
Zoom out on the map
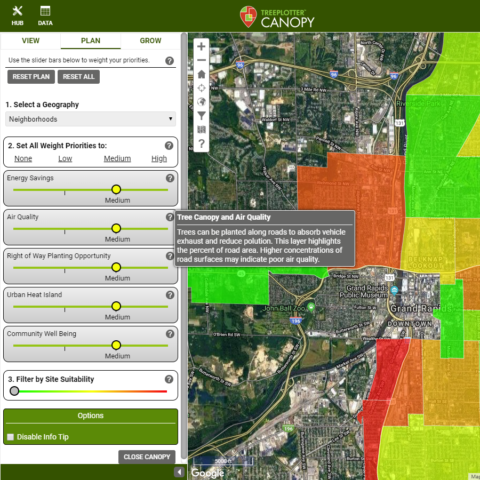pyautogui.click(x=201, y=60)
